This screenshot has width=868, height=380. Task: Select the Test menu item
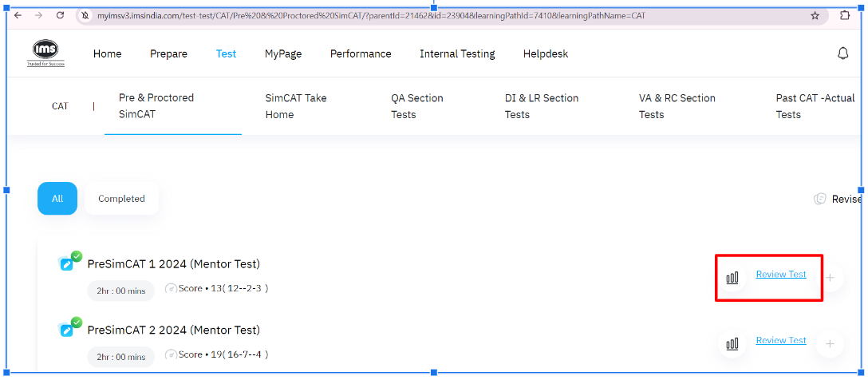coord(226,53)
